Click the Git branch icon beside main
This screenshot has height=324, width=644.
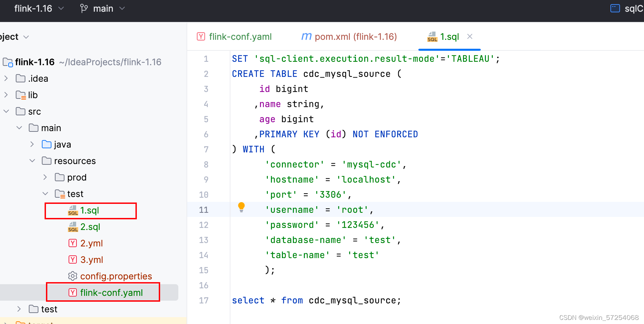pyautogui.click(x=83, y=8)
